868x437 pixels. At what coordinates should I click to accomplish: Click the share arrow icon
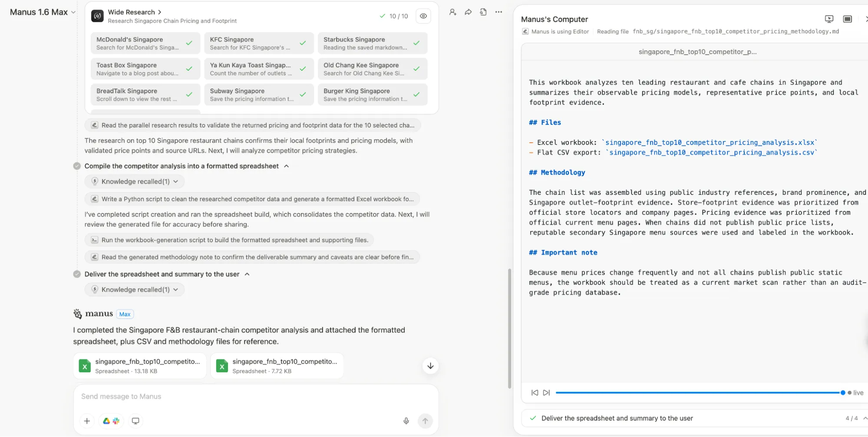click(468, 12)
